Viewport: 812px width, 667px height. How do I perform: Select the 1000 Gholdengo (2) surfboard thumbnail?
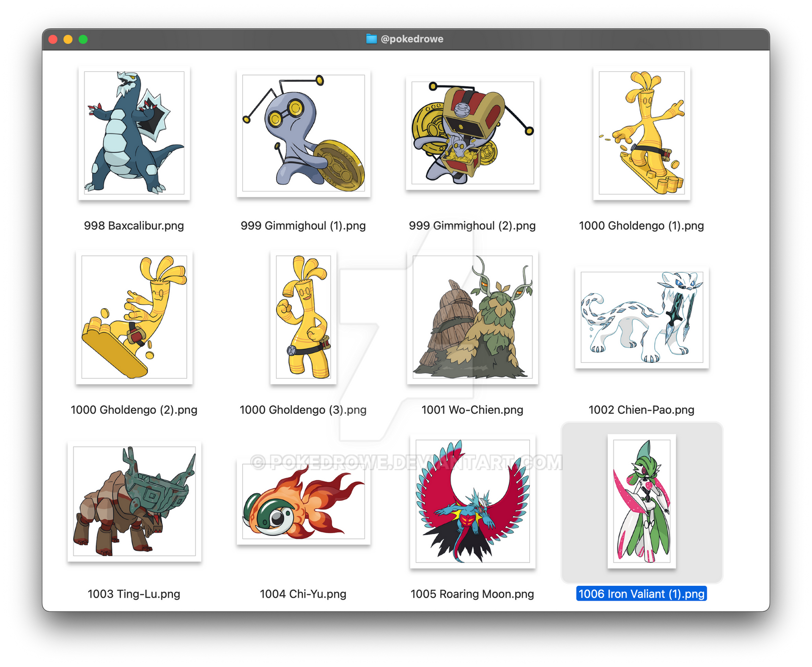(134, 317)
